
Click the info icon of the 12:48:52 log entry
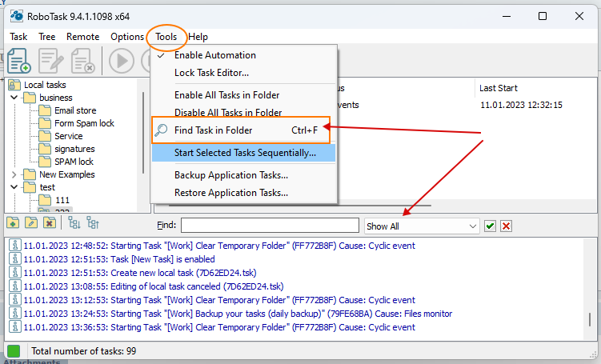(x=15, y=246)
